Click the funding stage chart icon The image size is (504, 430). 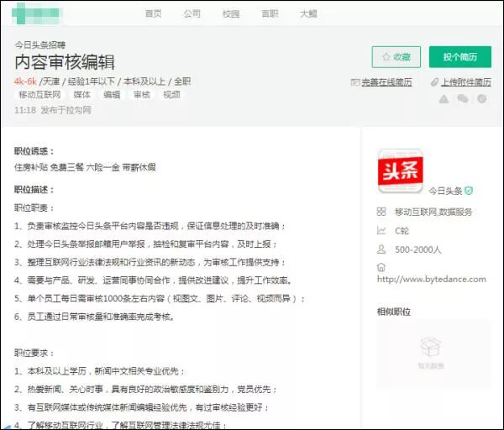pos(381,230)
